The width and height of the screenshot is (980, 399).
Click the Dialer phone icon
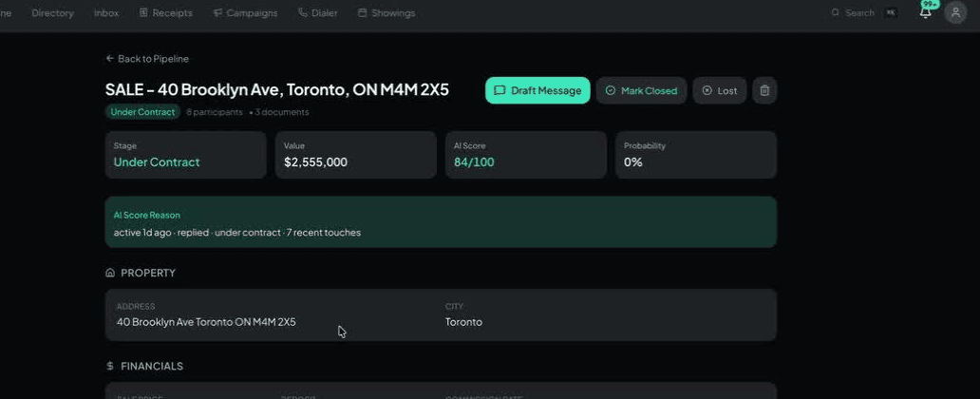tap(303, 12)
